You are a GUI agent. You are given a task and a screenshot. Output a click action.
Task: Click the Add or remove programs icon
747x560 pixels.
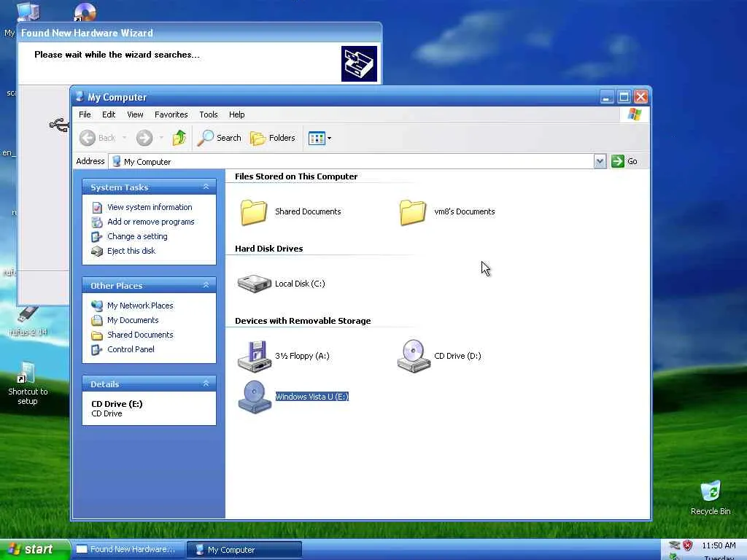pos(97,222)
